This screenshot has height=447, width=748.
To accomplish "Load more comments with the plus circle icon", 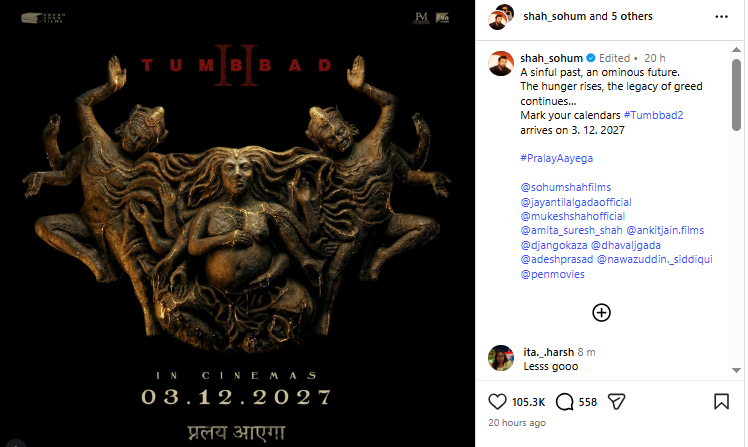I will point(601,312).
